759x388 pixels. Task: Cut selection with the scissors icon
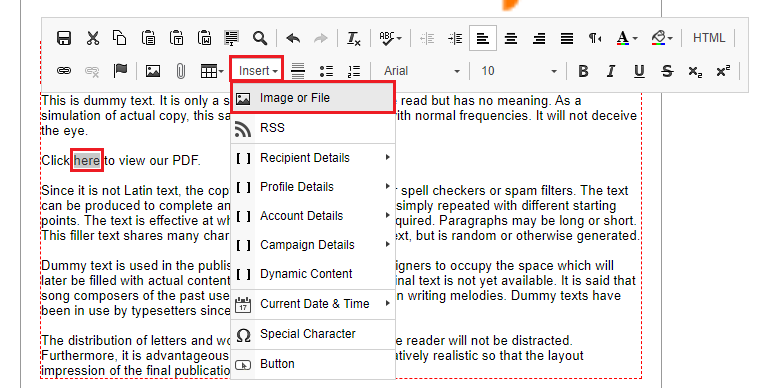point(92,38)
